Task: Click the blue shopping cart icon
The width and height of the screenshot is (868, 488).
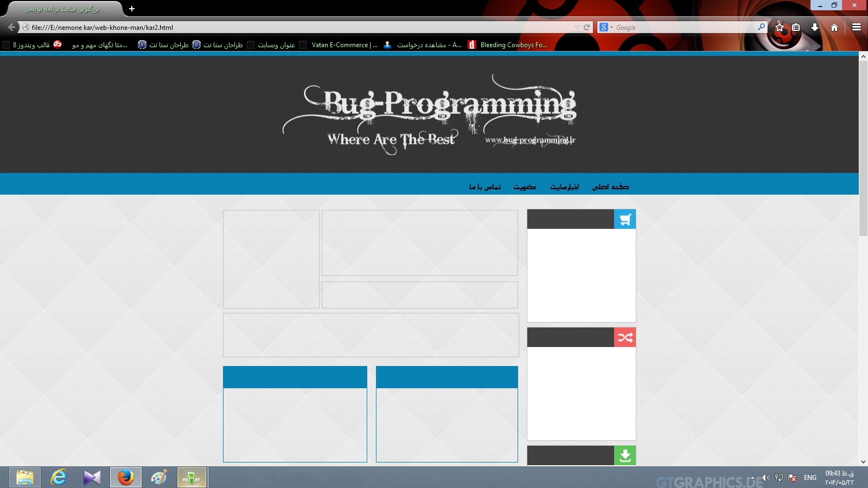Action: coord(625,219)
